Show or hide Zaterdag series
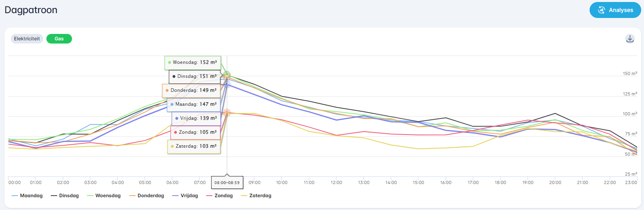644x210 pixels. (256, 196)
